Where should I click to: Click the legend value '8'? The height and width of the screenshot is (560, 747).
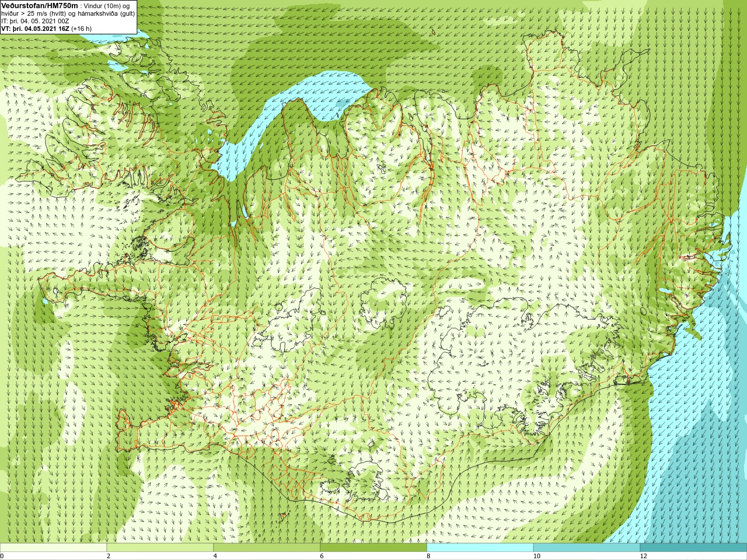[x=428, y=556]
